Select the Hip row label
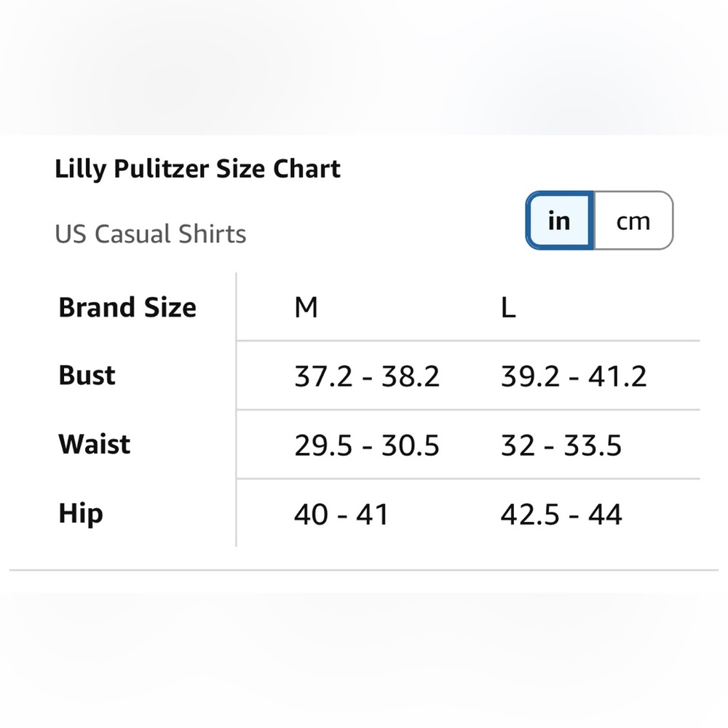The image size is (728, 728). pyautogui.click(x=81, y=514)
